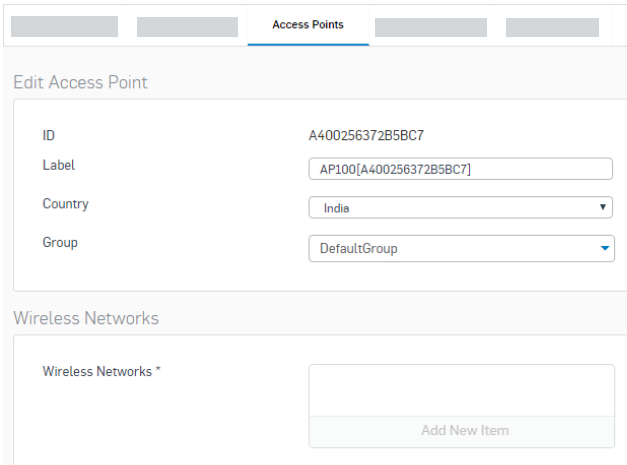627x465 pixels.
Task: Click the blue arrow on Group dropdown
Action: click(x=604, y=249)
